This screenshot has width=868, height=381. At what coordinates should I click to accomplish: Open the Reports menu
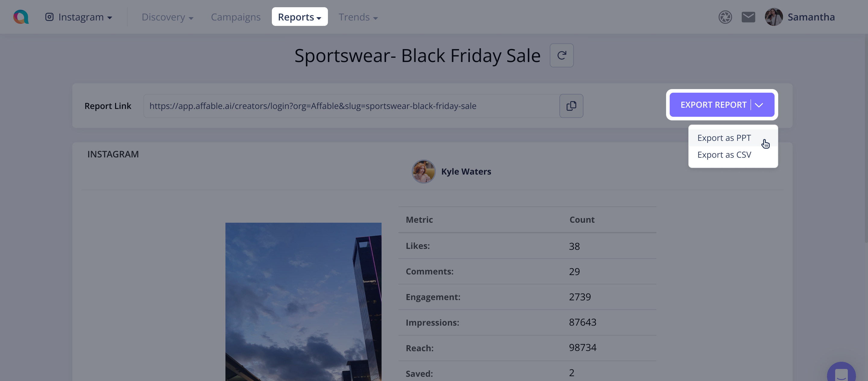(x=300, y=17)
